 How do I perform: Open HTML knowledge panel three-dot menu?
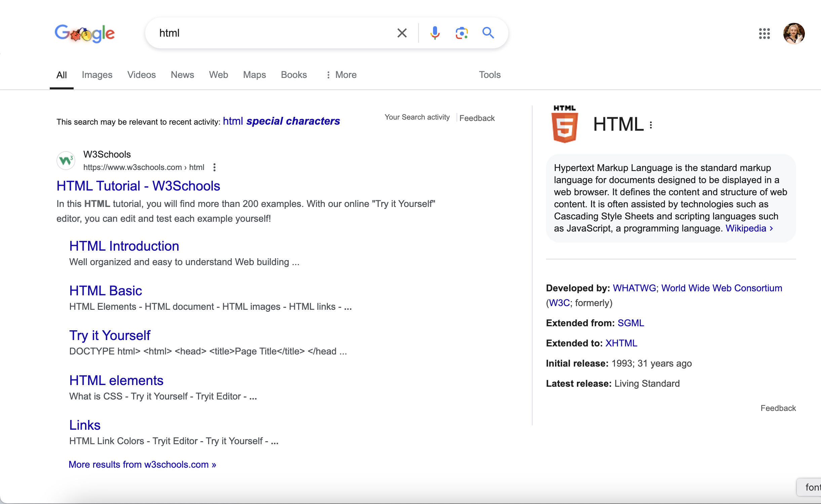click(651, 125)
